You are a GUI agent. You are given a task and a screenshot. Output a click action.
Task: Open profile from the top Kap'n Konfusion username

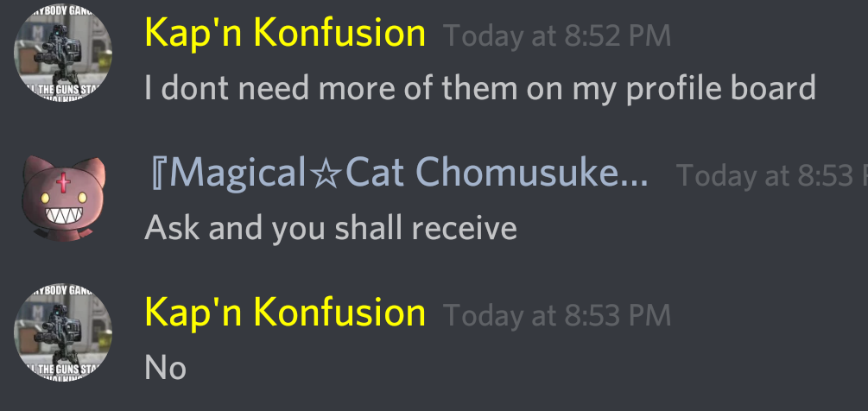click(285, 33)
